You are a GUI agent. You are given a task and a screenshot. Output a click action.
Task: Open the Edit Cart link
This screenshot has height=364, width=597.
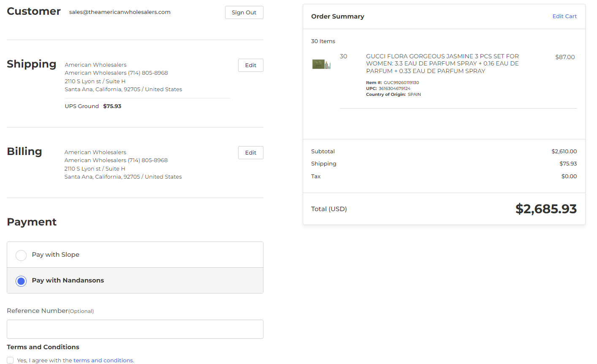tap(564, 16)
